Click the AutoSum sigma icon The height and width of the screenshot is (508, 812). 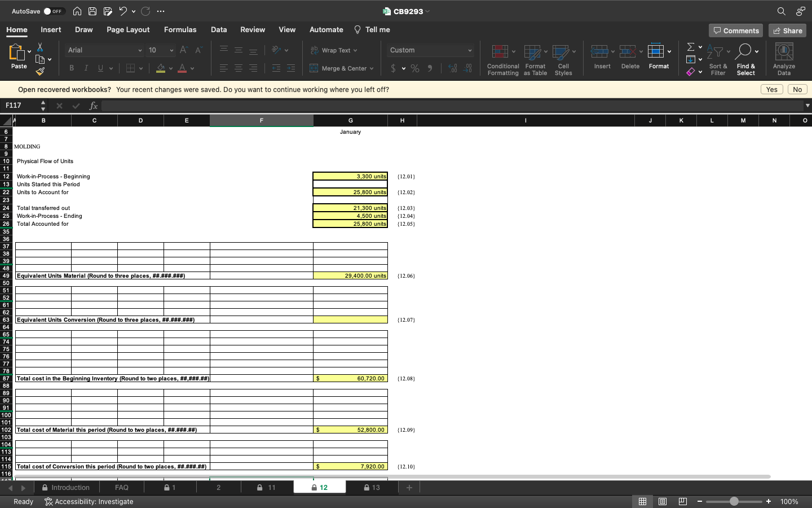(691, 47)
